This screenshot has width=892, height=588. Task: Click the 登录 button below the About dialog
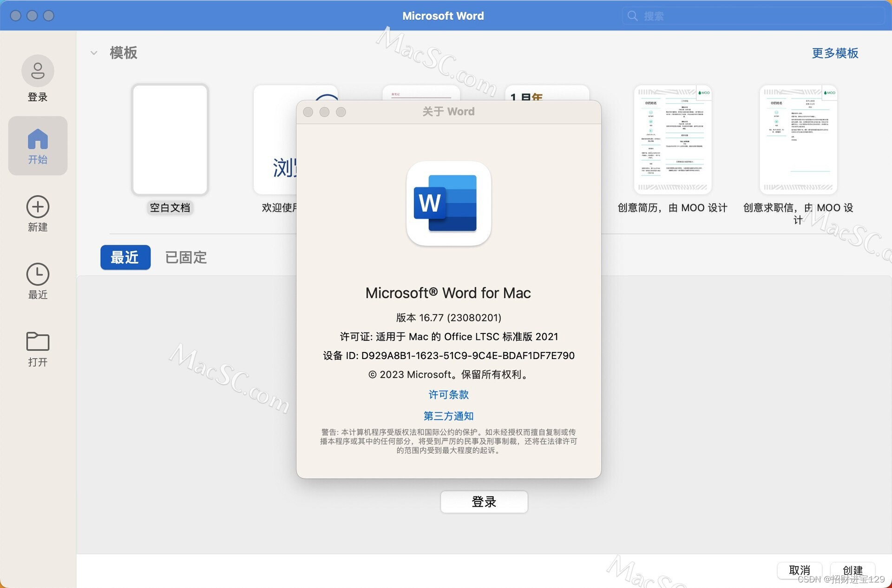[484, 502]
